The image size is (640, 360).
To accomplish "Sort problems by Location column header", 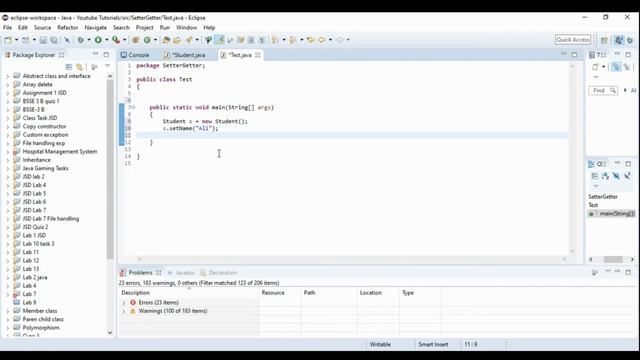I will coord(378,293).
